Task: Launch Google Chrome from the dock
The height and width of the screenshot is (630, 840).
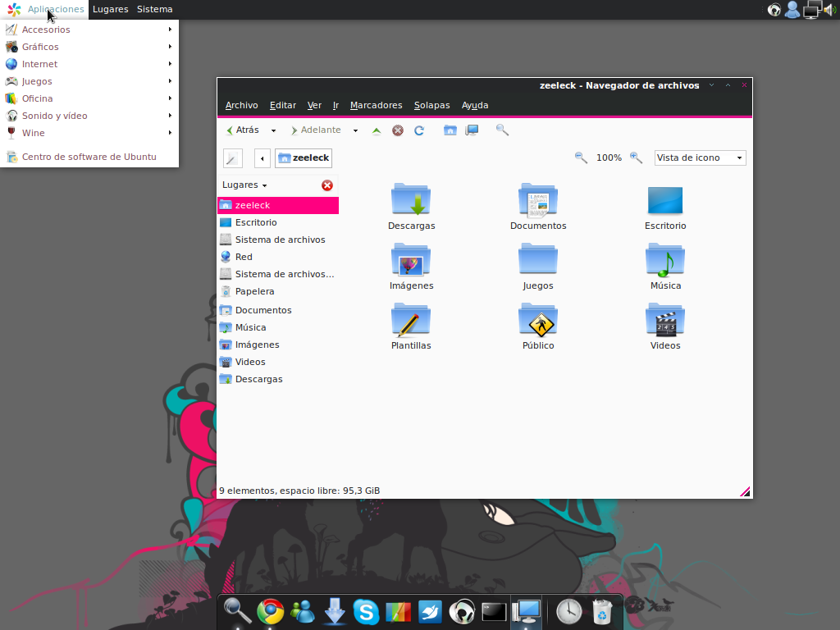Action: [271, 611]
